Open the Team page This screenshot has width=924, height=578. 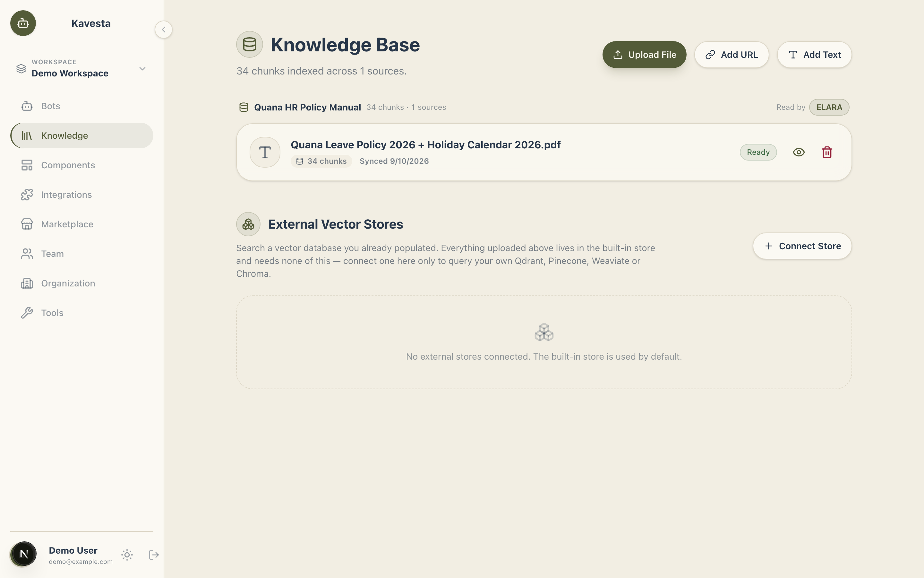(x=82, y=254)
